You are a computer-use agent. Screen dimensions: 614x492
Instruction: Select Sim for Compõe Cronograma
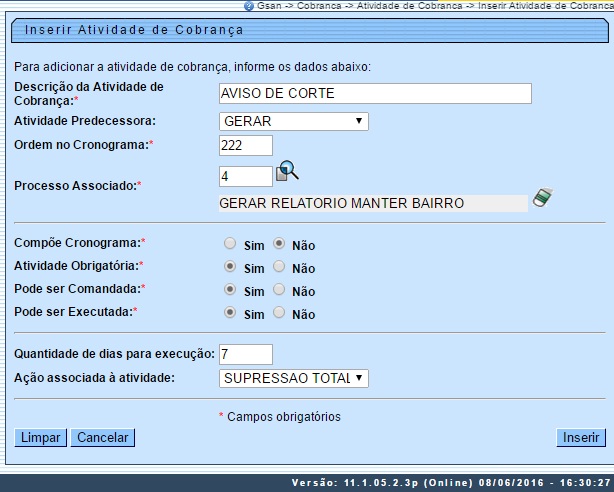tap(230, 243)
